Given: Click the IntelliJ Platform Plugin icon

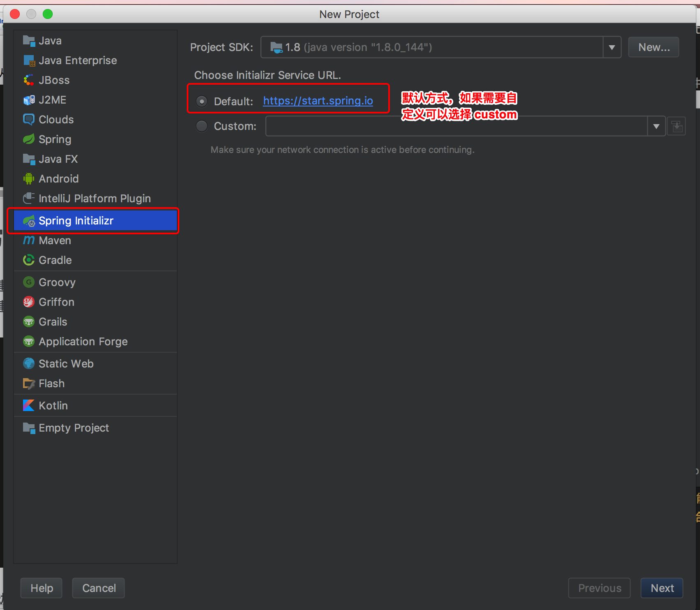Looking at the screenshot, I should 29,199.
